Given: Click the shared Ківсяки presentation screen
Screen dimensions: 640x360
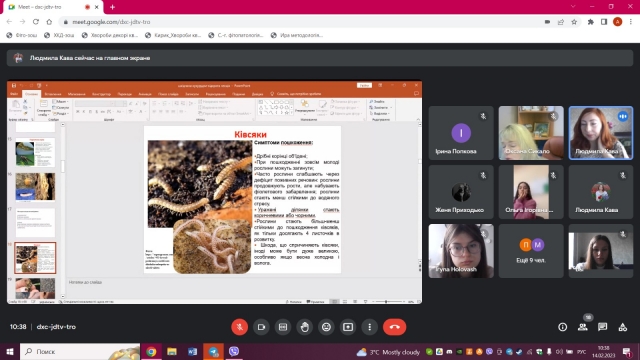Looking at the screenshot, I should 215,192.
